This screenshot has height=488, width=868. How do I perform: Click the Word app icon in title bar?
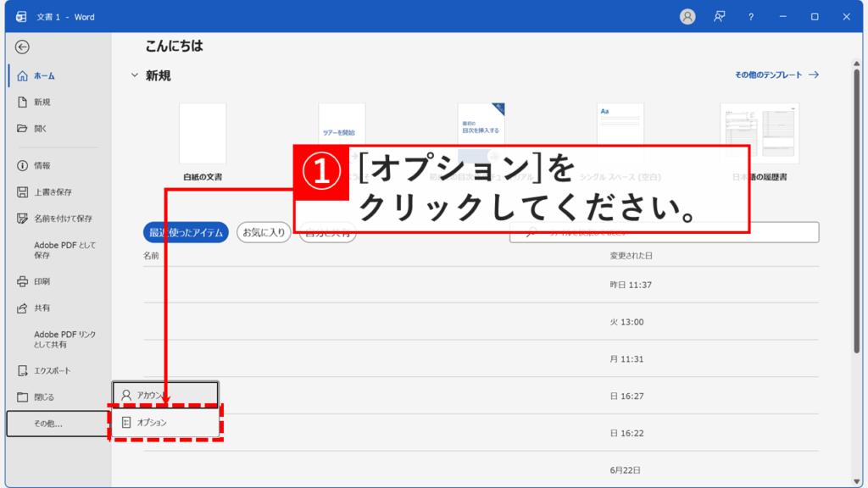[21, 17]
